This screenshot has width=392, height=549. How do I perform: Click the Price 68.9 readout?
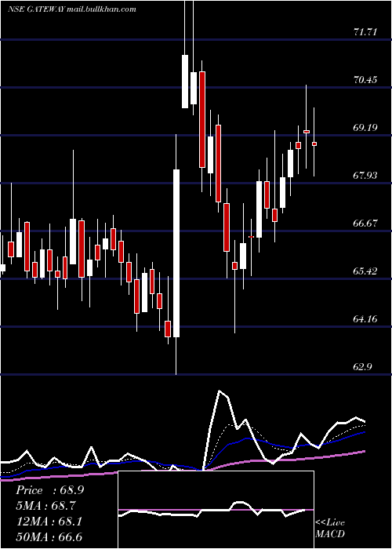coord(49,490)
